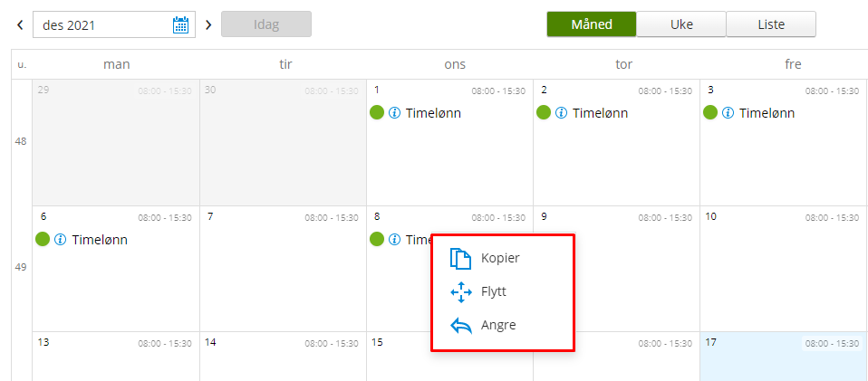
Task: Open the Timelønn entry on December 3
Action: [767, 113]
